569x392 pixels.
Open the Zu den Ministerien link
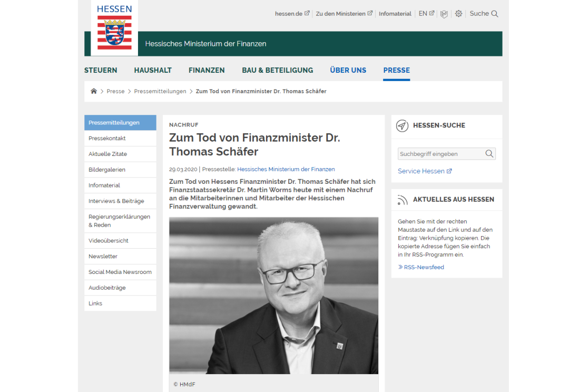coord(344,13)
